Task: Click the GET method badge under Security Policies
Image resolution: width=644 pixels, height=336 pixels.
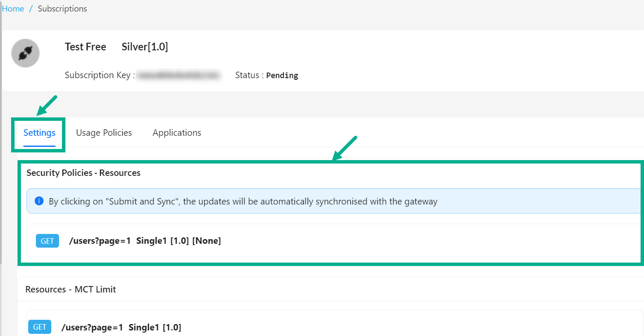Action: point(47,240)
